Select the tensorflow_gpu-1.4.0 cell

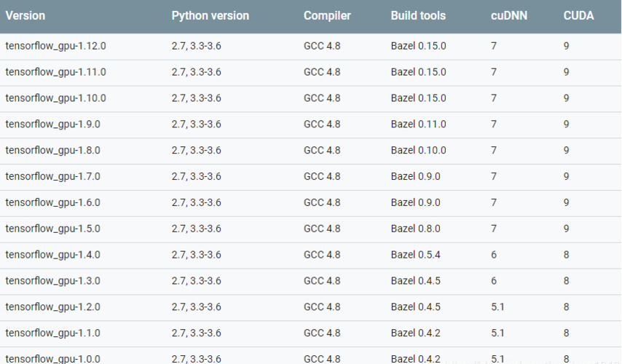pyautogui.click(x=52, y=255)
